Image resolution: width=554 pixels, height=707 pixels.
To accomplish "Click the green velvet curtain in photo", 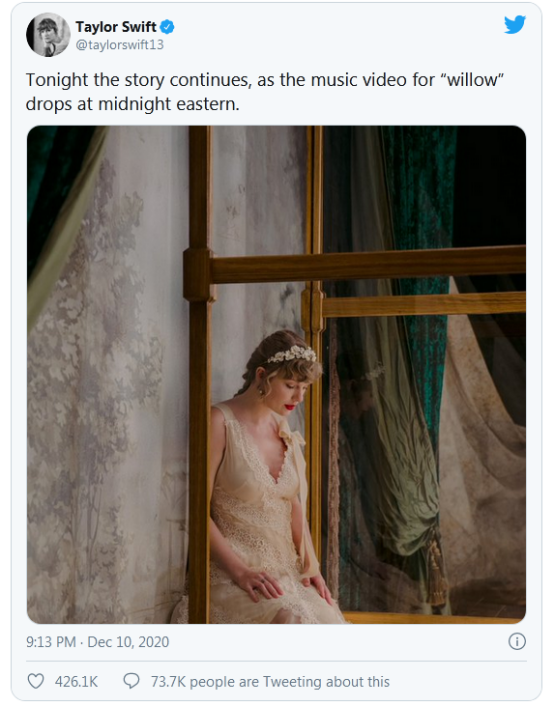I will (x=417, y=252).
